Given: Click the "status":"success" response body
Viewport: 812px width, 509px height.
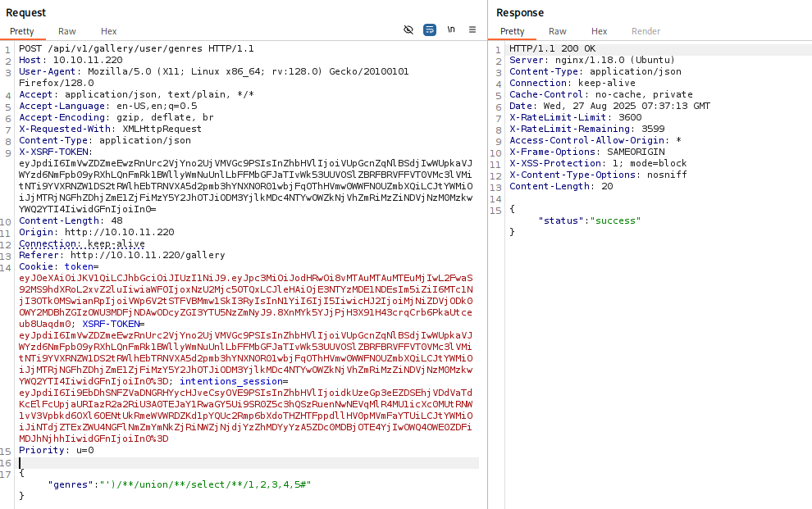Looking at the screenshot, I should pyautogui.click(x=590, y=220).
